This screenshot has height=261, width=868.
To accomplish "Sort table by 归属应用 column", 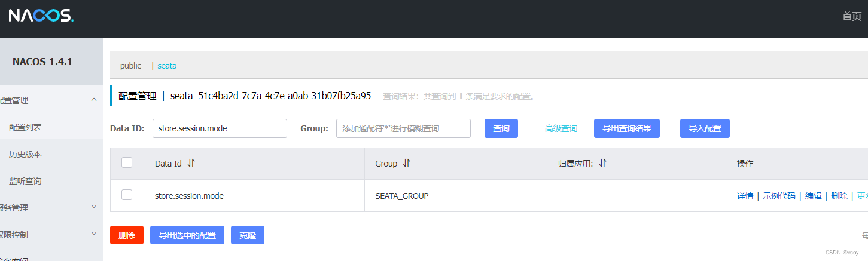I will (x=603, y=163).
